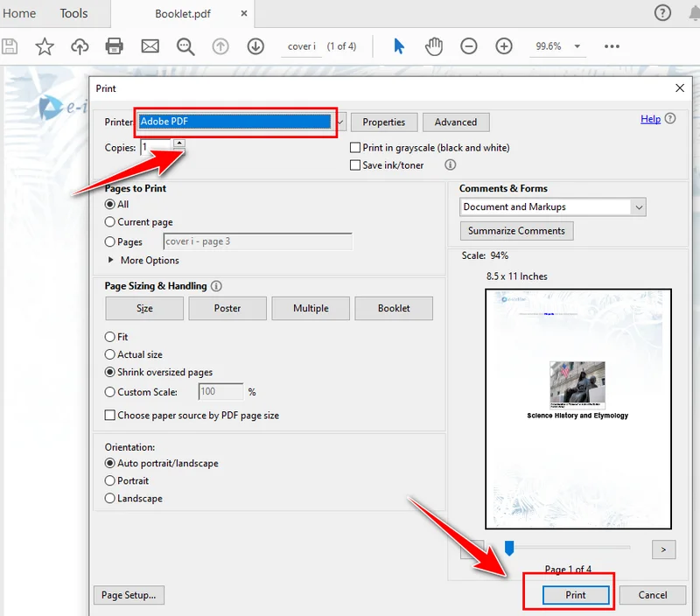
Task: Open the email/share PDF icon
Action: (x=150, y=46)
